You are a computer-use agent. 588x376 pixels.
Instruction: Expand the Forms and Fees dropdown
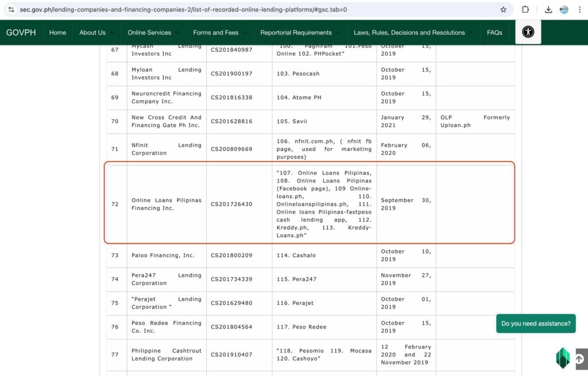[216, 33]
